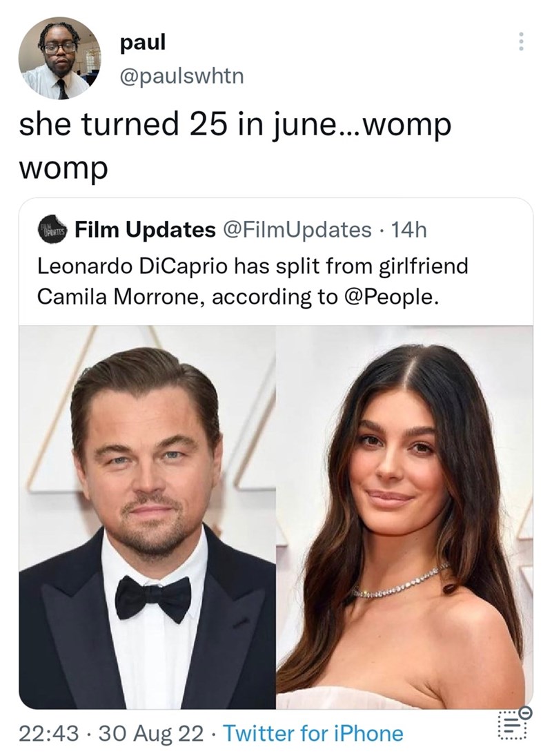Click "womp" on the tweet's second line
Image resolution: width=552 pixels, height=756 pixels.
63,166
